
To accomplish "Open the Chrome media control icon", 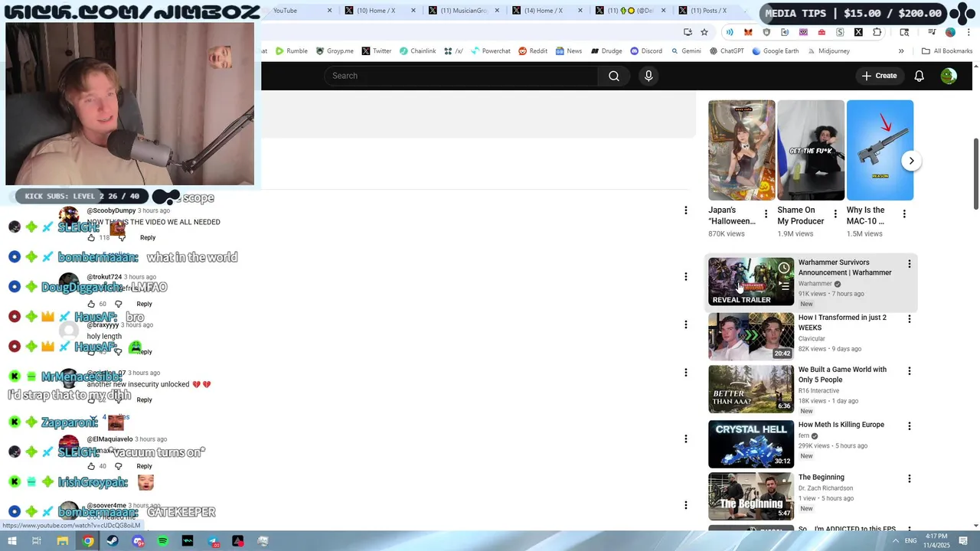I will [932, 32].
